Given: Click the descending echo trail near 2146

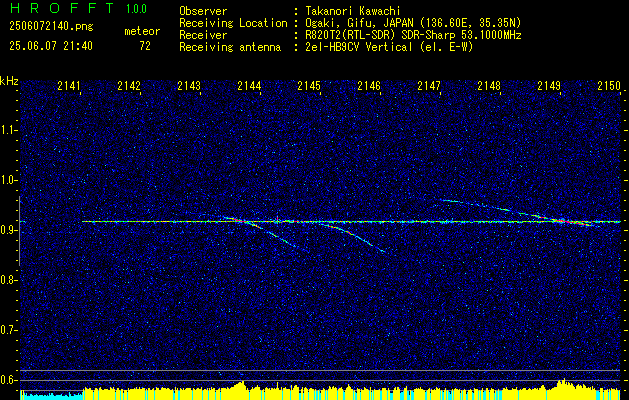Looking at the screenshot, I should point(353,237).
